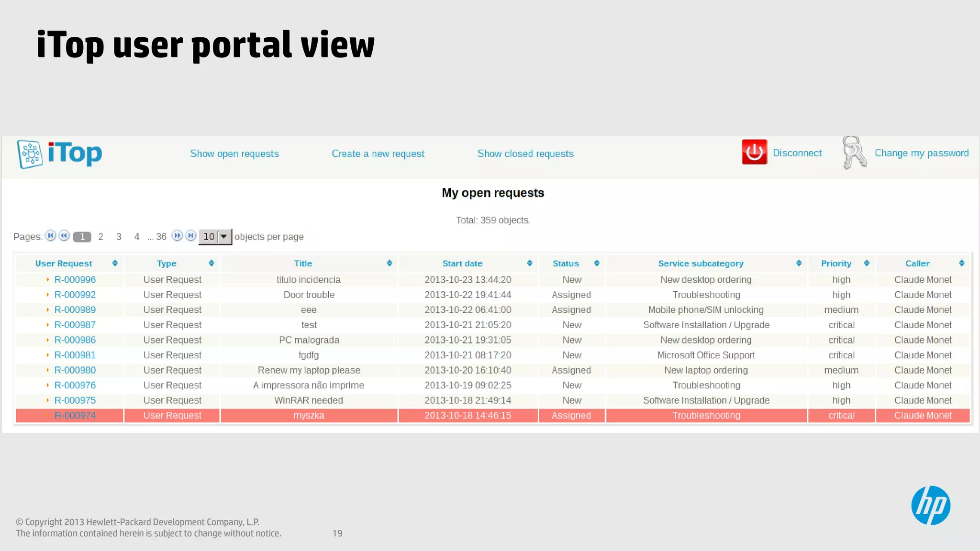Image resolution: width=980 pixels, height=551 pixels.
Task: Open request R-000976
Action: (75, 385)
